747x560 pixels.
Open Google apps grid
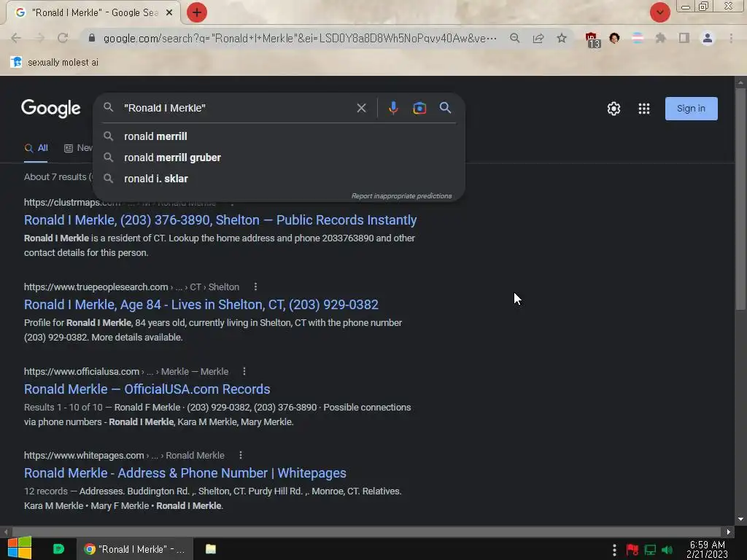pos(644,109)
